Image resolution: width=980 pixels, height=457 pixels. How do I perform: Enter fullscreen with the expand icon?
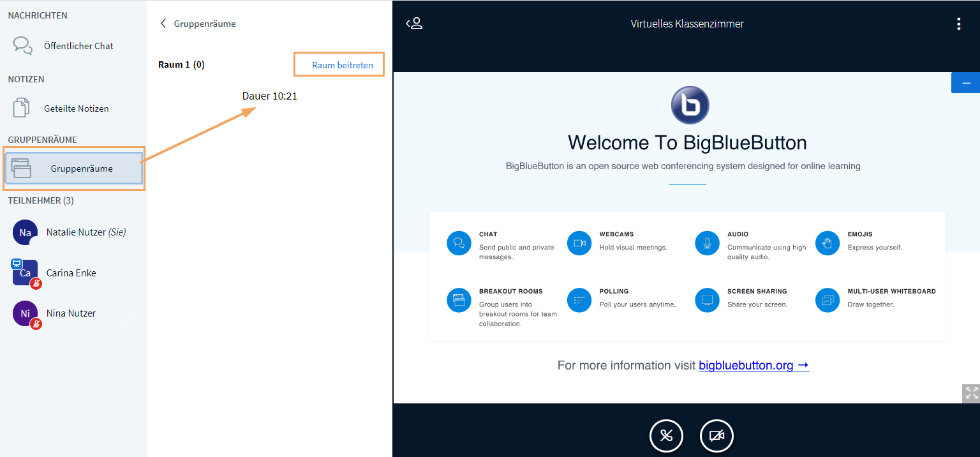[971, 394]
